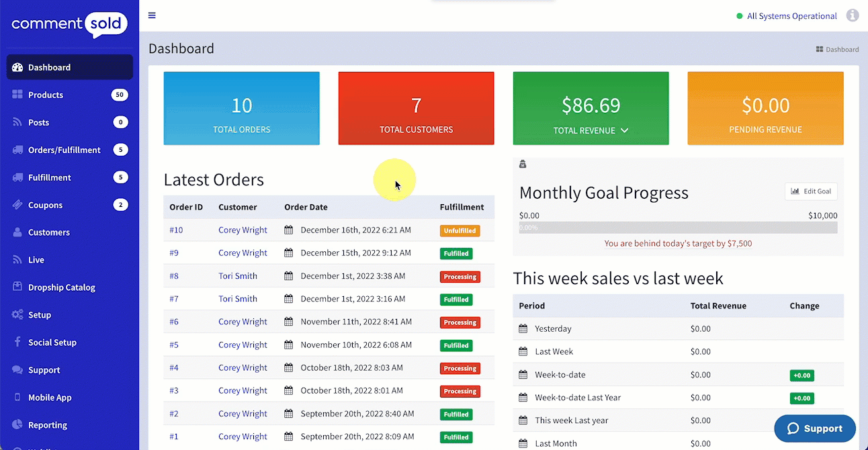Click the Fulfilled badge on order #9

(x=456, y=253)
